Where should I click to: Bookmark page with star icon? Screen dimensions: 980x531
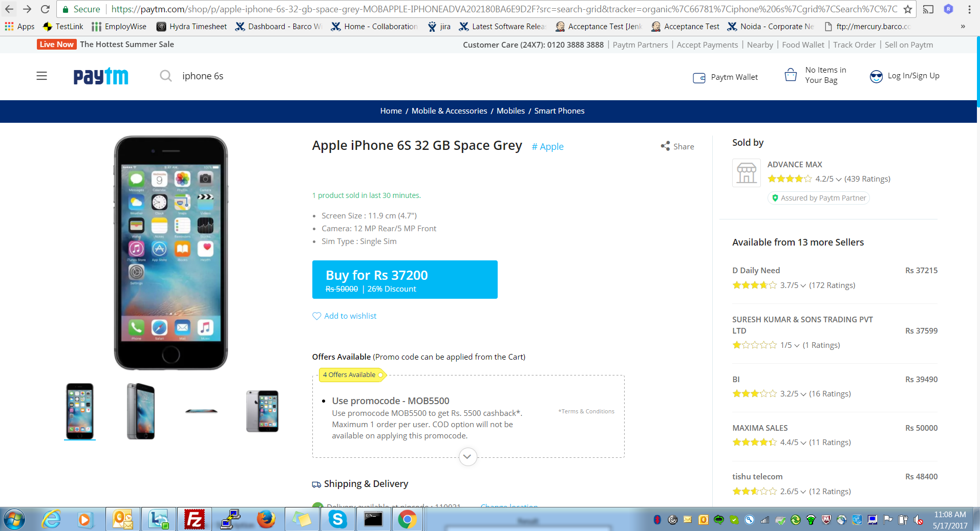click(908, 9)
